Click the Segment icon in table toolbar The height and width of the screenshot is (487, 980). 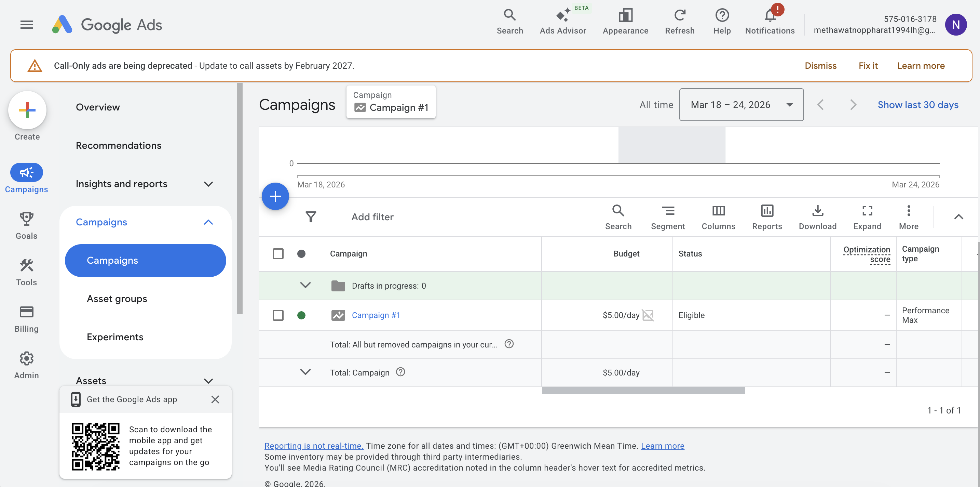tap(668, 211)
